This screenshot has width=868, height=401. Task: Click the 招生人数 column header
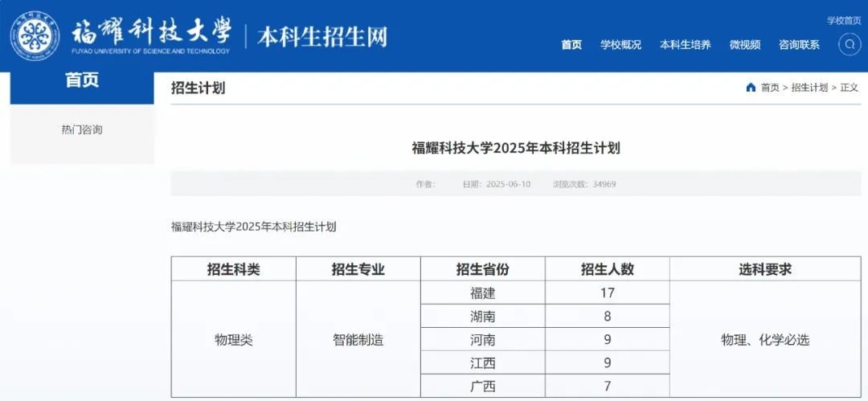coord(608,270)
